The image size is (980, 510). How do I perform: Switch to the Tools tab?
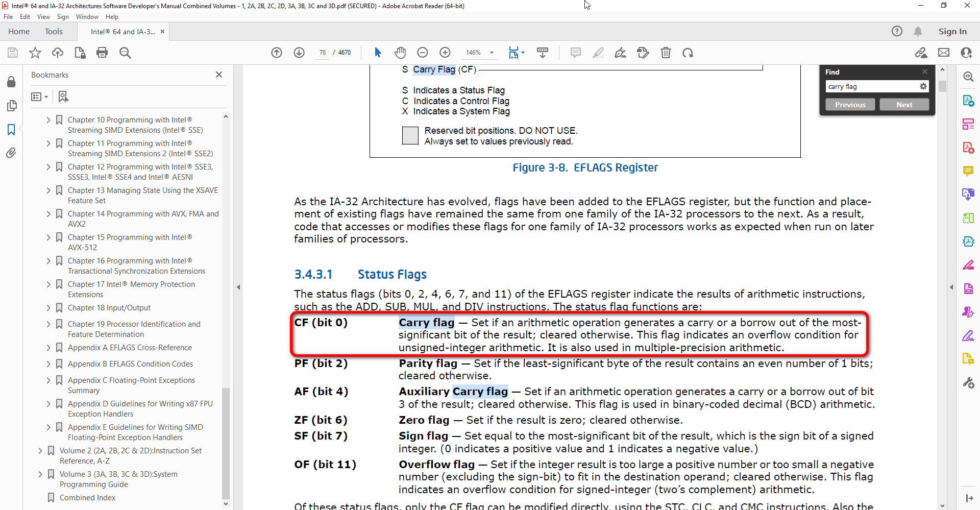point(54,32)
